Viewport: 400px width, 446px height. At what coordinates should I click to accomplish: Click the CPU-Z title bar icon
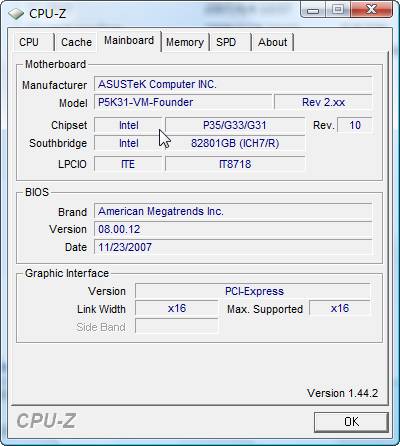tap(16, 14)
